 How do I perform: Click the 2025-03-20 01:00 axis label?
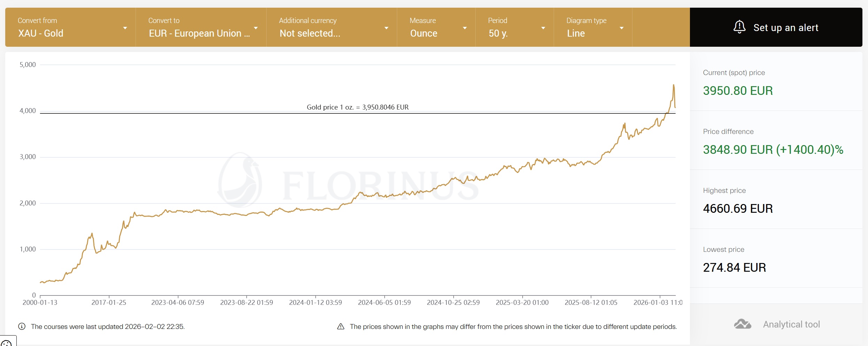tap(522, 302)
